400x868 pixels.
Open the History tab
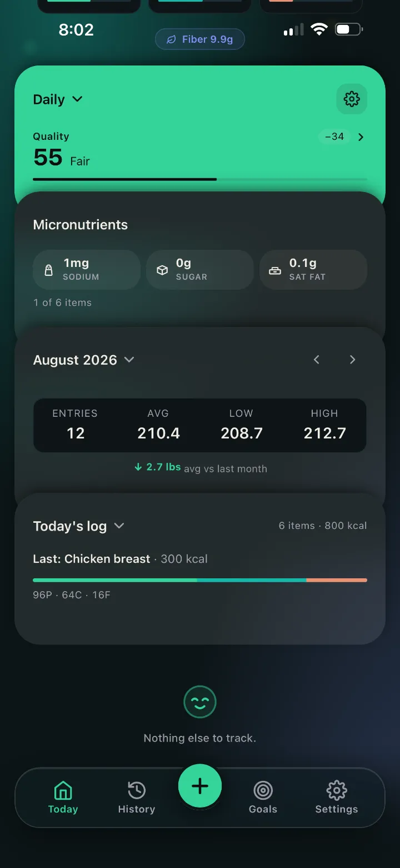[x=137, y=798]
